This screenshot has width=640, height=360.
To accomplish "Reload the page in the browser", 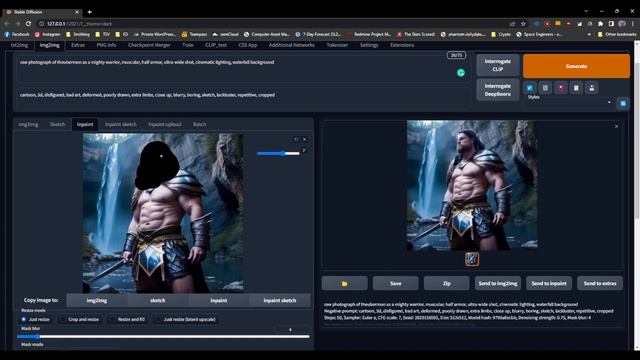I will tap(28, 24).
